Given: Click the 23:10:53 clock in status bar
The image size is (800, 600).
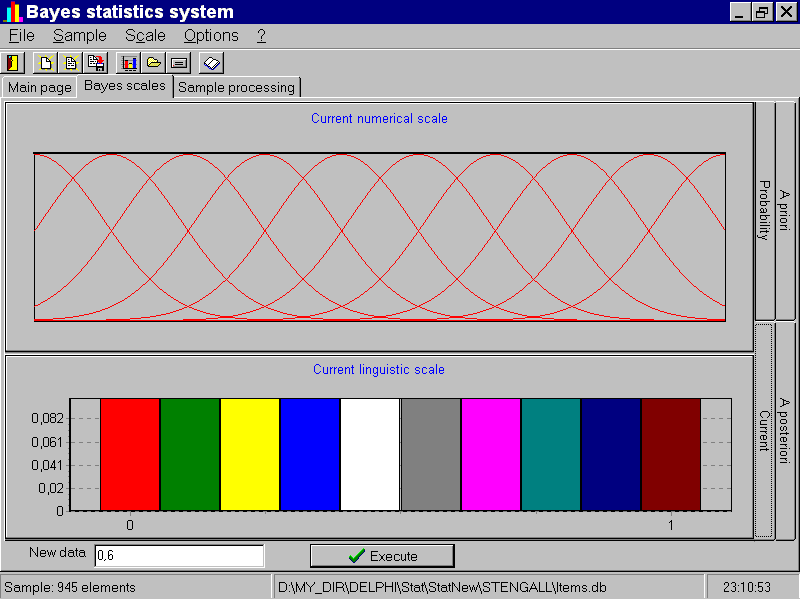Looking at the screenshot, I should (747, 587).
